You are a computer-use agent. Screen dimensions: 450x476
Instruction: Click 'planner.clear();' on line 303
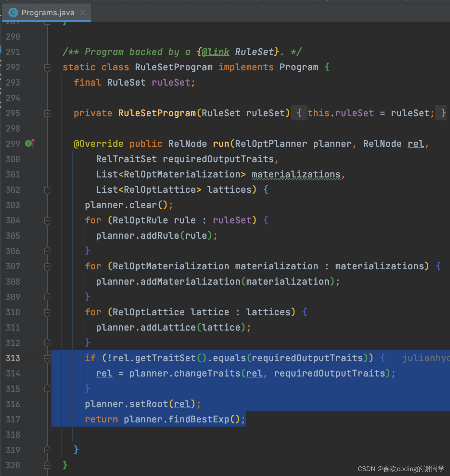coord(129,205)
